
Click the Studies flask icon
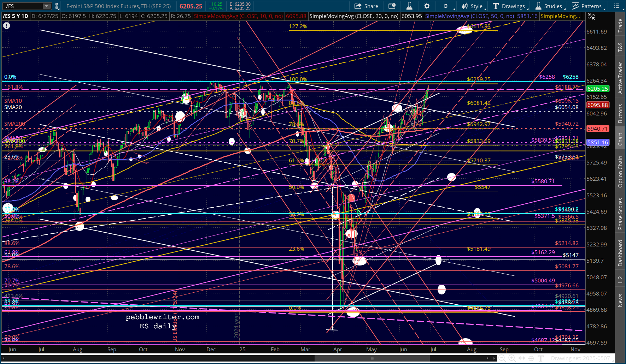click(538, 6)
